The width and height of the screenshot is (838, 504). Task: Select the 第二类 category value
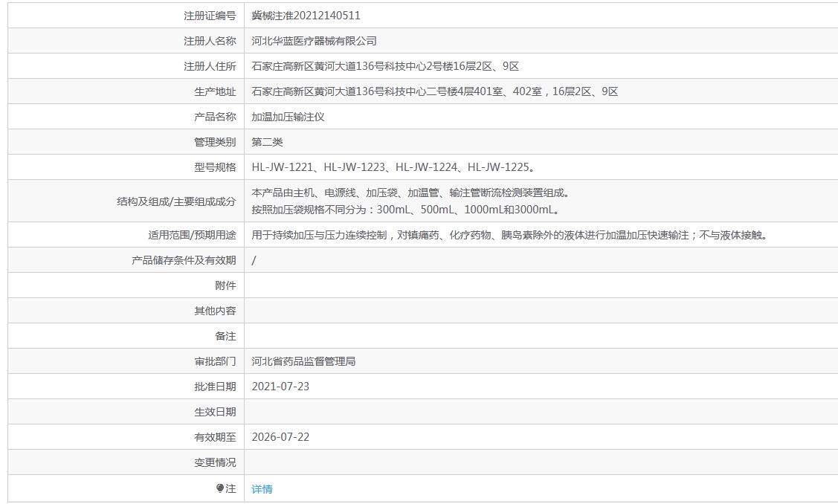[267, 142]
